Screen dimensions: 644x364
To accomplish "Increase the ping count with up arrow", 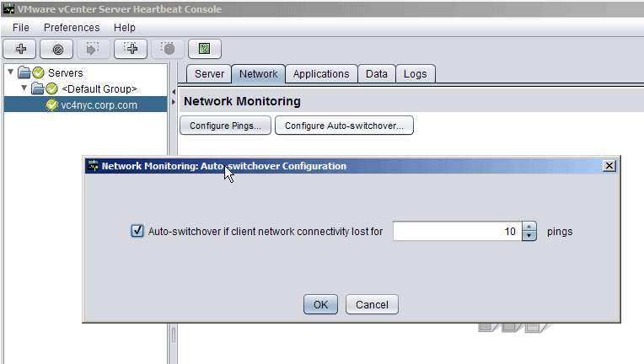I will pos(529,226).
